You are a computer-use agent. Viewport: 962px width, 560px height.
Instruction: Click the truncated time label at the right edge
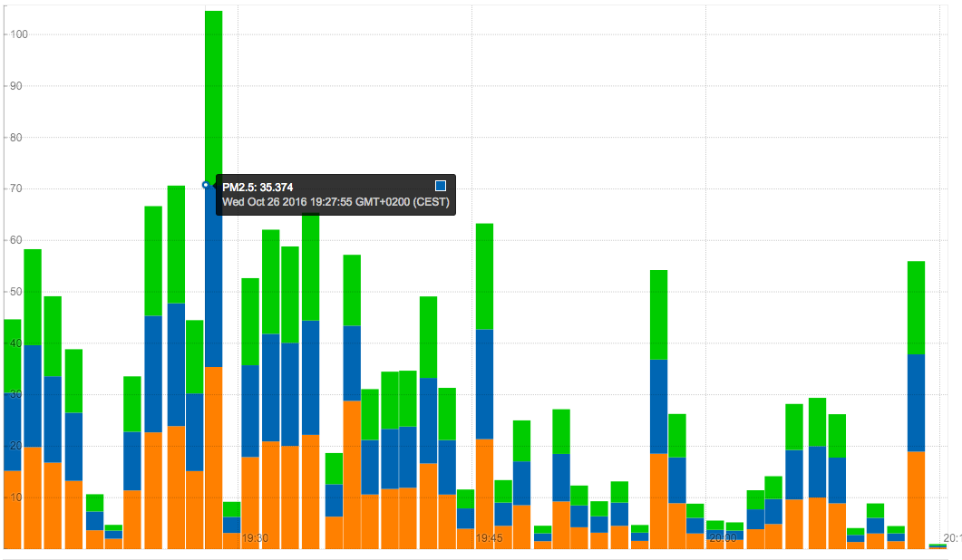click(x=951, y=538)
